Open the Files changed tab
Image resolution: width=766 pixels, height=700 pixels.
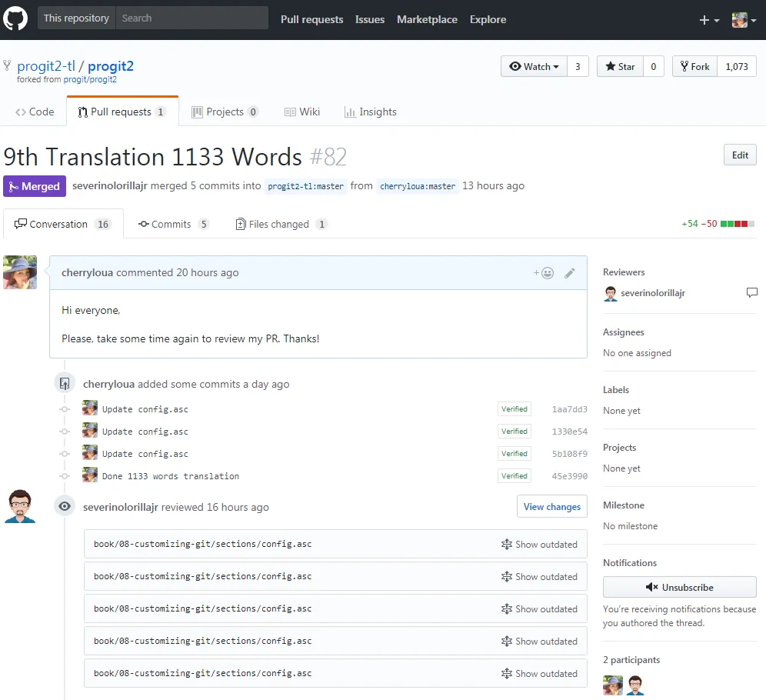(x=282, y=224)
